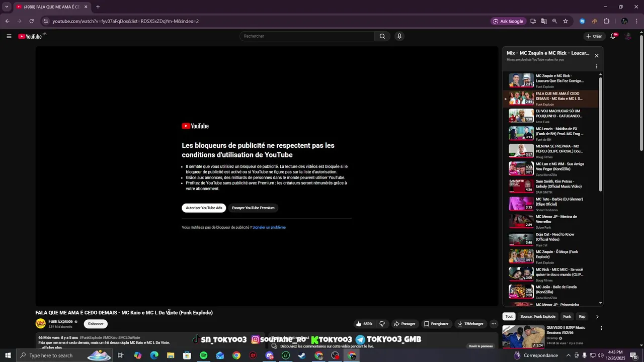Dislike the video with thumbs down
This screenshot has width=644, height=362.
(x=382, y=324)
